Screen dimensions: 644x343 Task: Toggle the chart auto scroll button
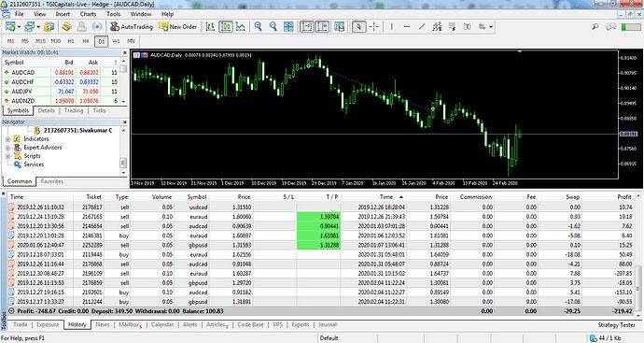306,27
